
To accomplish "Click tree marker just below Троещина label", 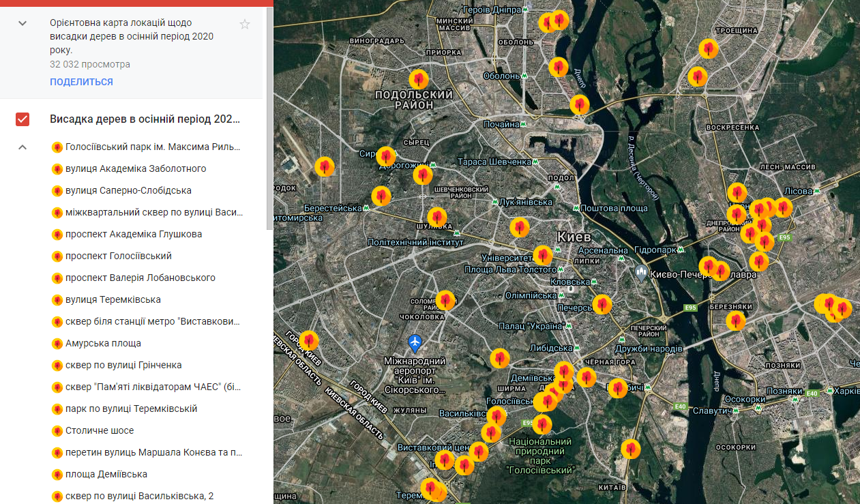I will point(709,49).
